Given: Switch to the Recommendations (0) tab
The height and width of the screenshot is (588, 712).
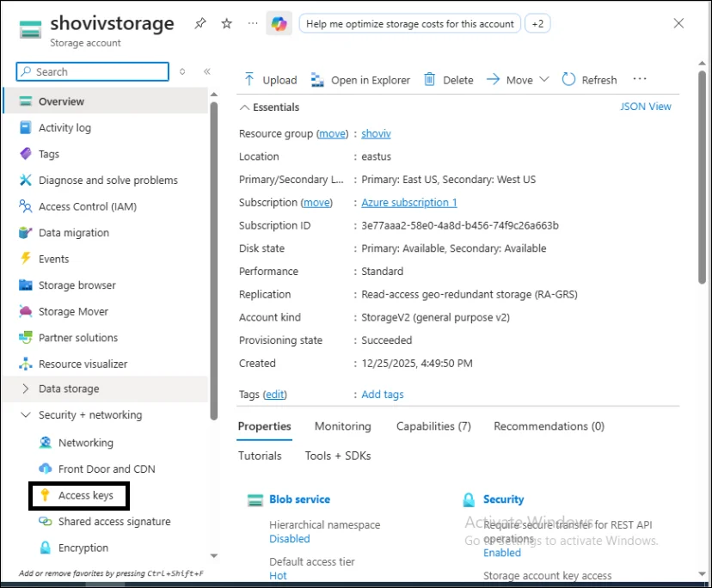Looking at the screenshot, I should 549,426.
